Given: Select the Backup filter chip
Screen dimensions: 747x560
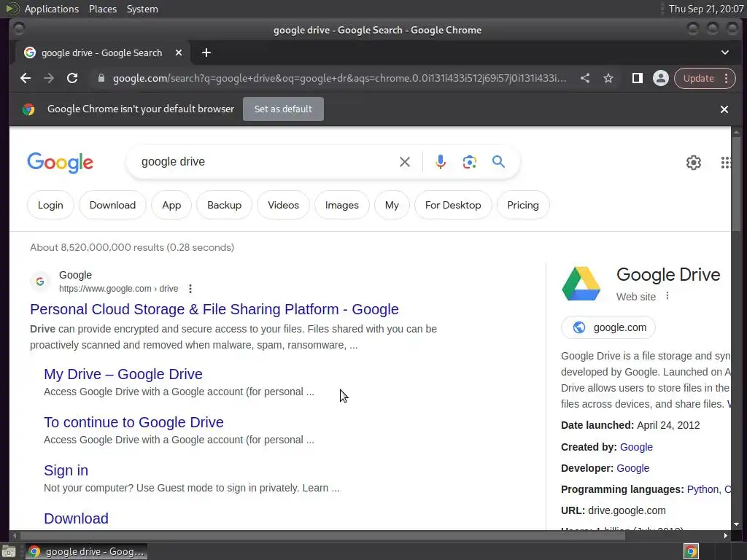Looking at the screenshot, I should click(225, 205).
